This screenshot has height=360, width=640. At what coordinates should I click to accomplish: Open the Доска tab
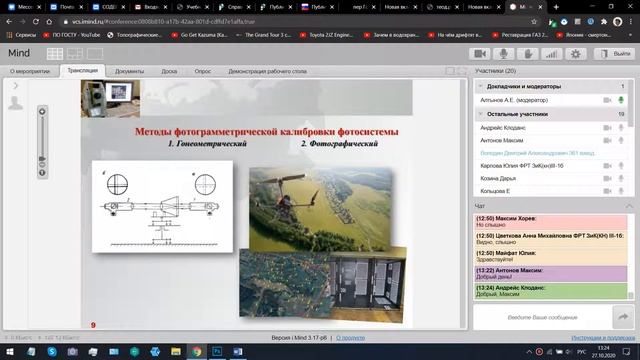tap(169, 71)
